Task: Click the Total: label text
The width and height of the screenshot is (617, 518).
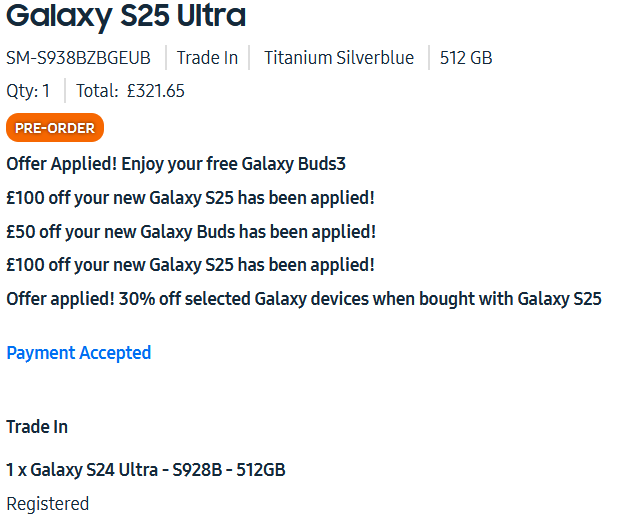Action: [x=97, y=92]
